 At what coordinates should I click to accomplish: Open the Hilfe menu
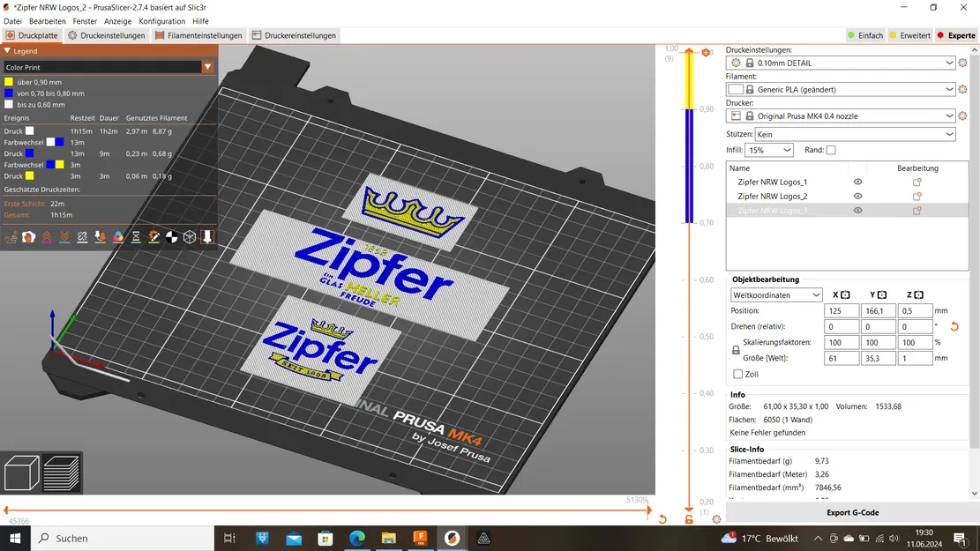point(200,21)
